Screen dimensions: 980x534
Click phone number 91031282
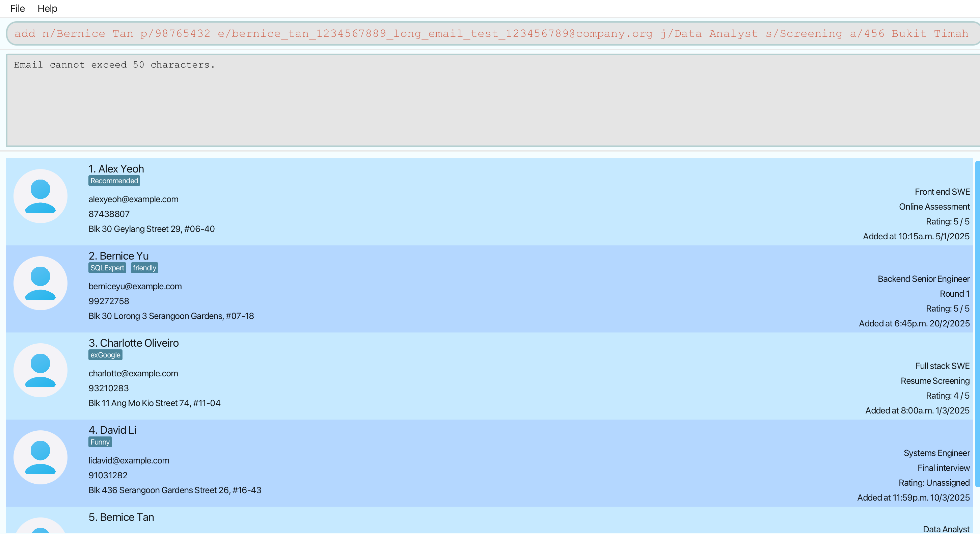108,476
